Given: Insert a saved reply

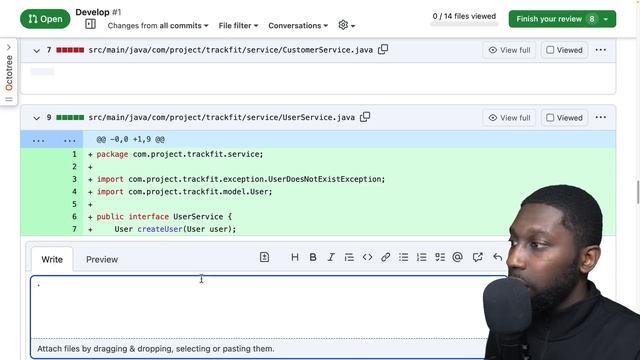Looking at the screenshot, I should [x=497, y=257].
